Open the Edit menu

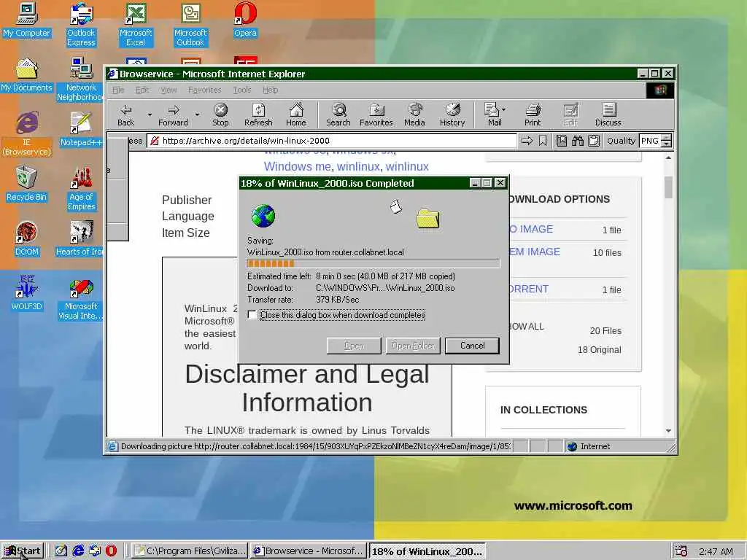(142, 90)
